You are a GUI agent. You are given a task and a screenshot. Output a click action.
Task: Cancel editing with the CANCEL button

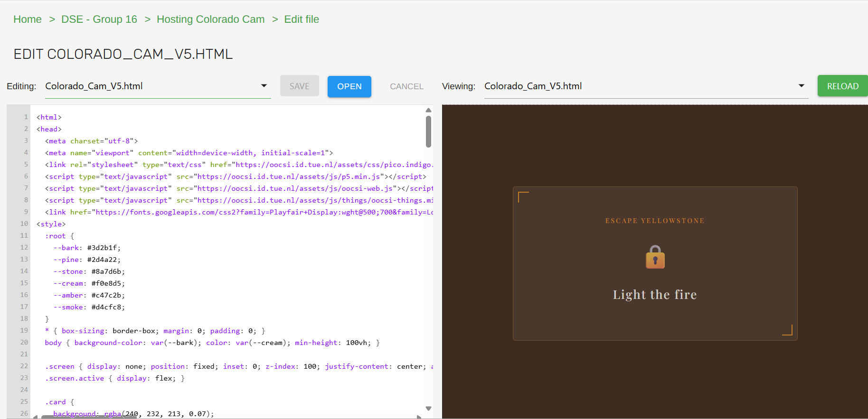[406, 86]
